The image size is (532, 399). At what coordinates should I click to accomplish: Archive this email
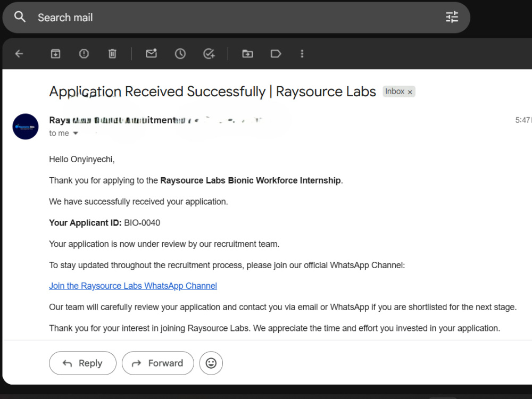[x=56, y=54]
